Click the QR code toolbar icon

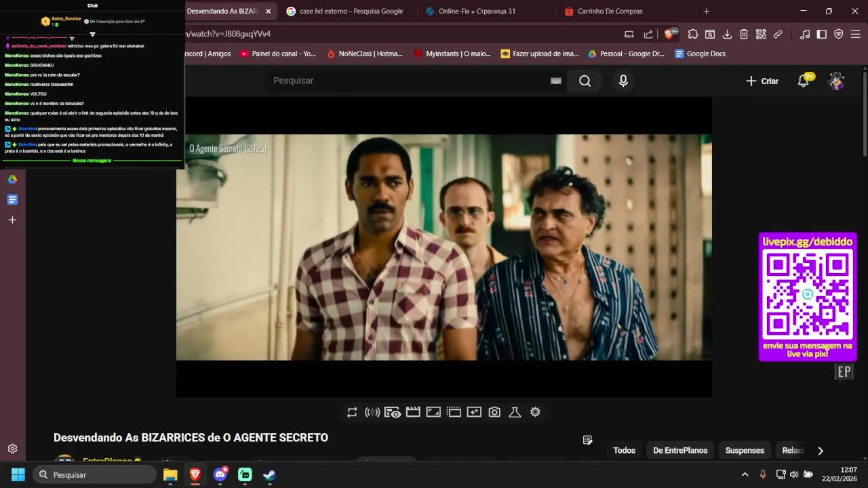(761, 34)
